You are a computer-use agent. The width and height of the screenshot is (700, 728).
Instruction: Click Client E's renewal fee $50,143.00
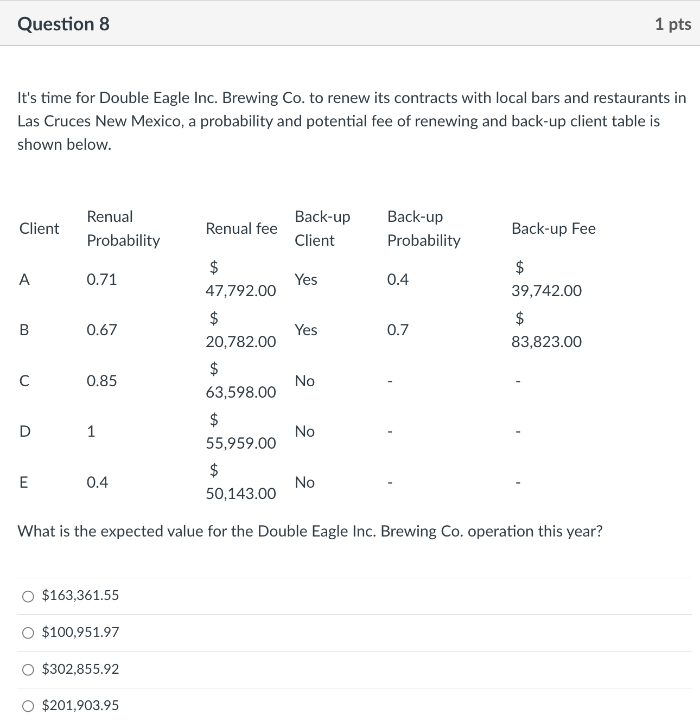240,482
